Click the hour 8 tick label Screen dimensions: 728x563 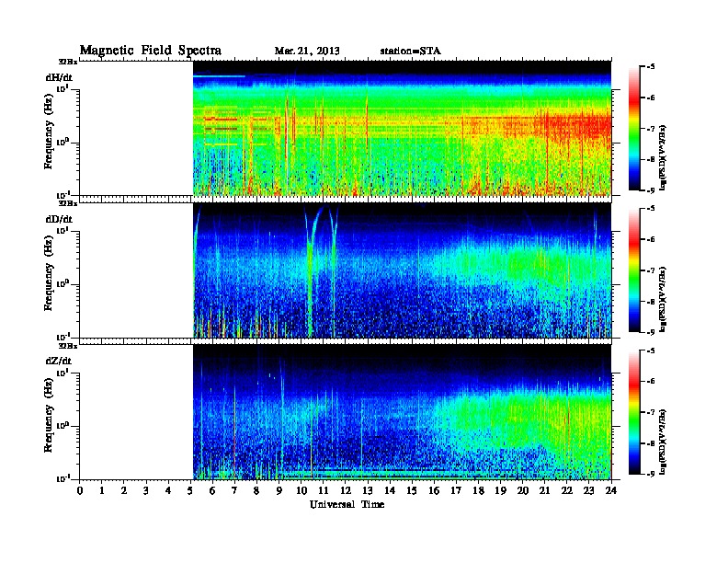coord(256,491)
